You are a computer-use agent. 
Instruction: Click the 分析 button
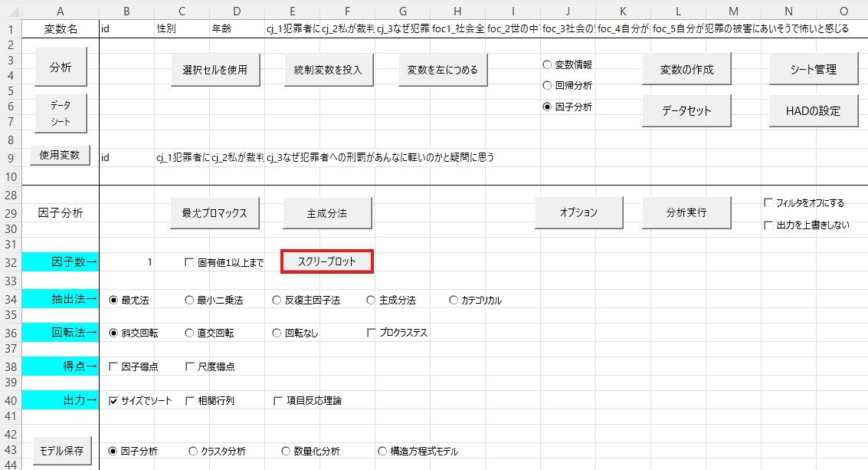[x=61, y=68]
